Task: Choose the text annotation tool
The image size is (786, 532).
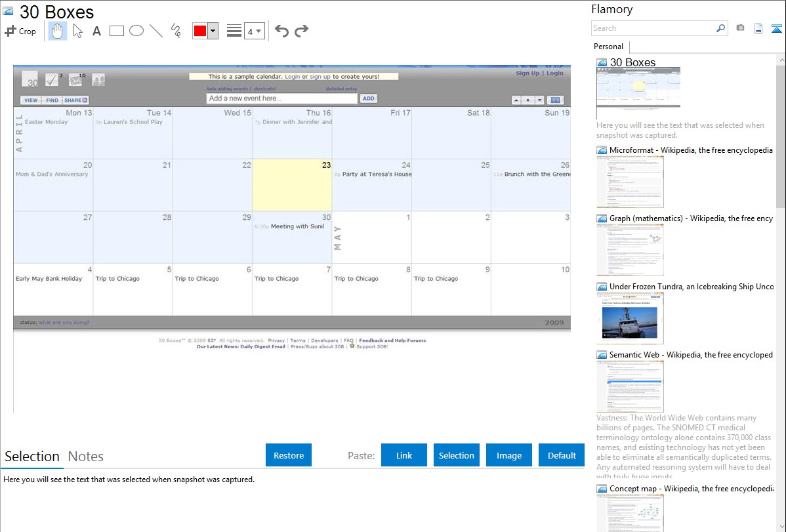Action: pos(96,31)
